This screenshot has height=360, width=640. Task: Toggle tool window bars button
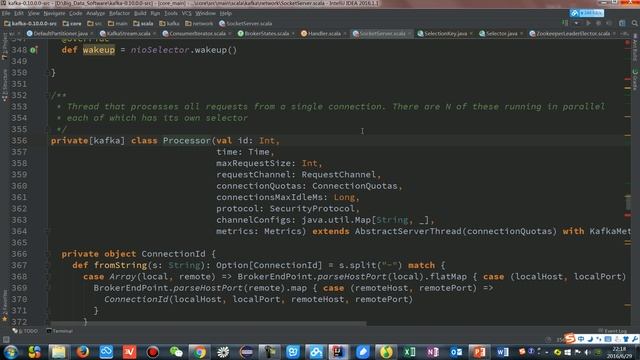point(6,339)
